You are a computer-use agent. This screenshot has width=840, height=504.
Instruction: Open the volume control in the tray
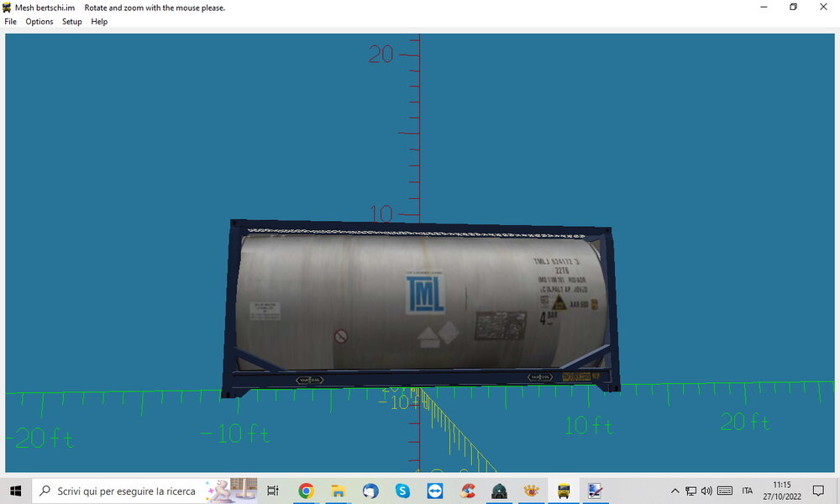pyautogui.click(x=706, y=491)
